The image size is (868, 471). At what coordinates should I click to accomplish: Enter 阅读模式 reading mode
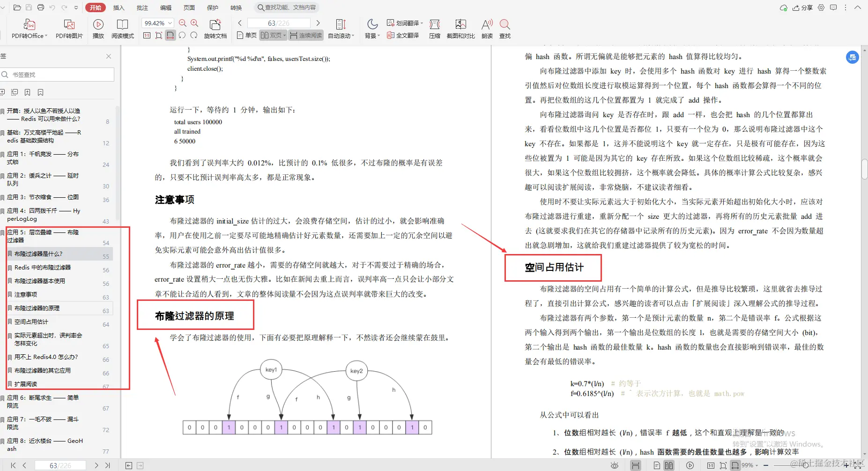123,29
